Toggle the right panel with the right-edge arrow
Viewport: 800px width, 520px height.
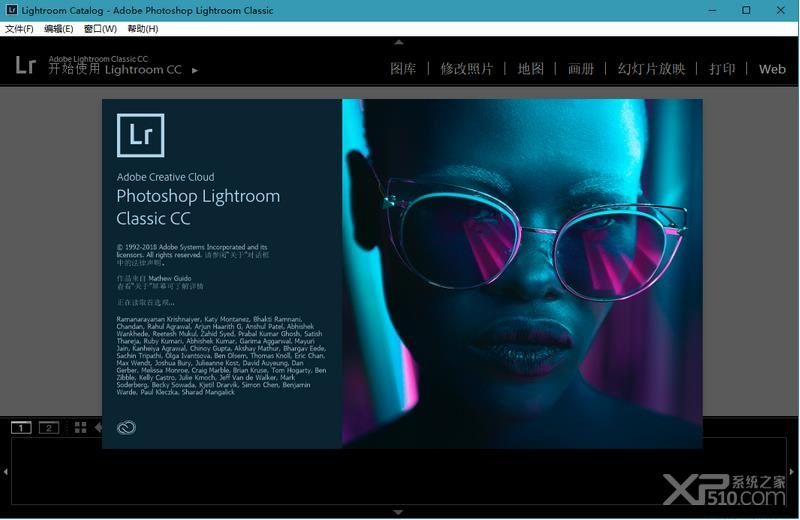coord(792,472)
